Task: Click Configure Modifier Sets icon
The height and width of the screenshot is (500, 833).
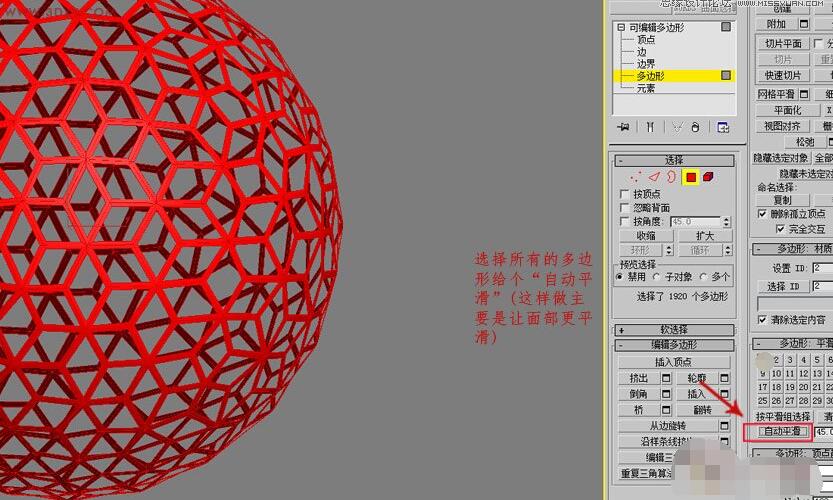Action: (723, 127)
